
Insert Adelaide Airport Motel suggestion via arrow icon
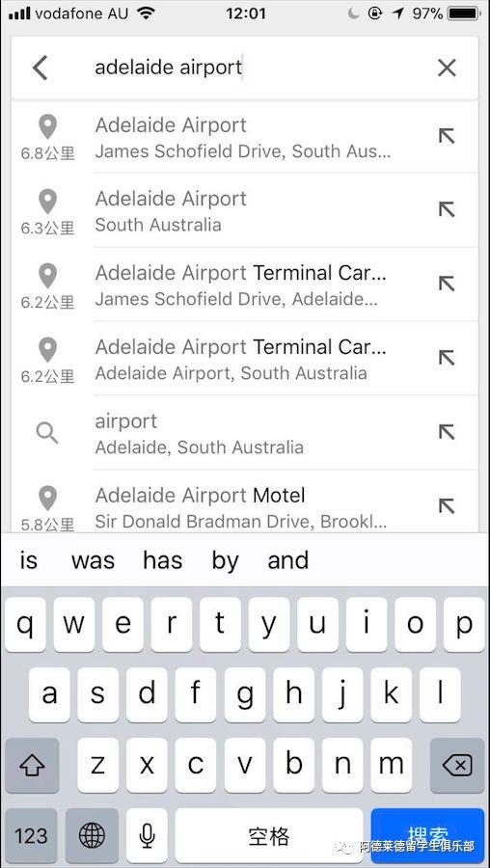(447, 506)
